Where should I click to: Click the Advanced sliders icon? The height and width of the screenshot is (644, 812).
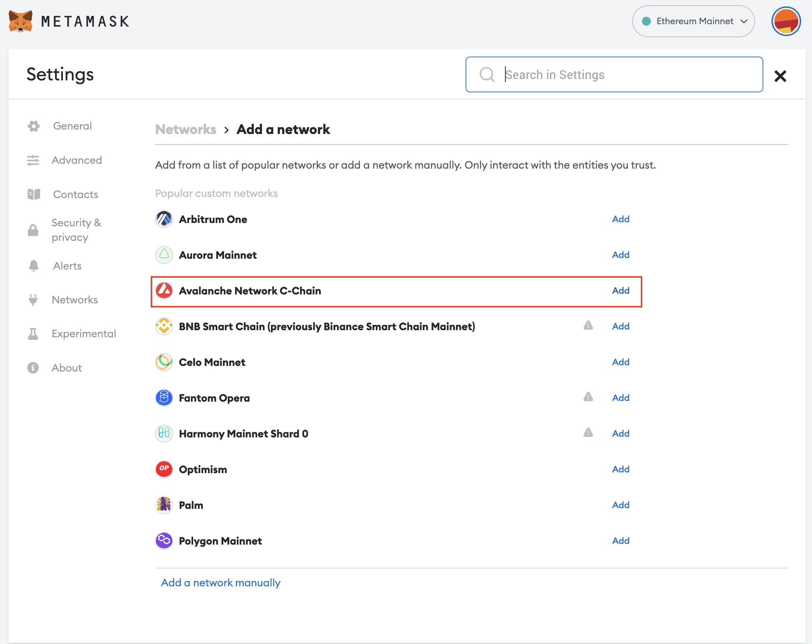[x=33, y=160]
